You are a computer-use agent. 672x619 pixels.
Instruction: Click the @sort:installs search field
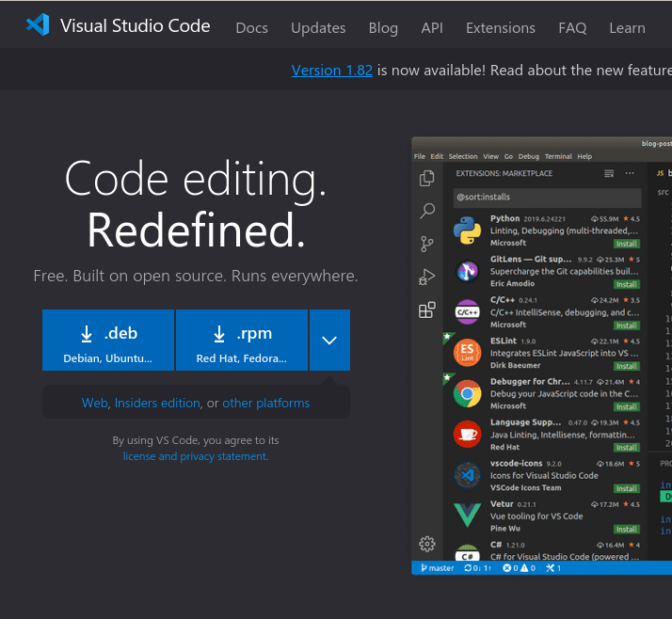[547, 198]
